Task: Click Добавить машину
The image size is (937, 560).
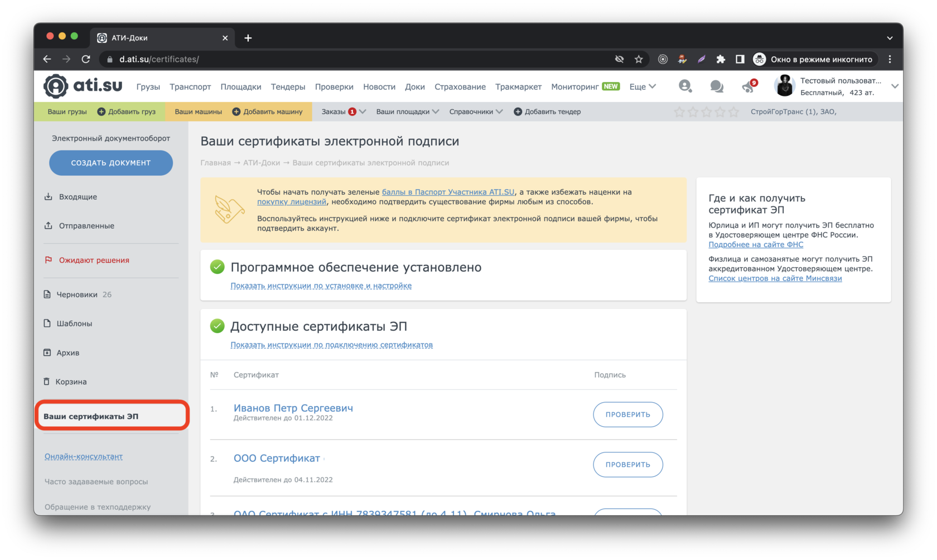Action: pos(267,112)
